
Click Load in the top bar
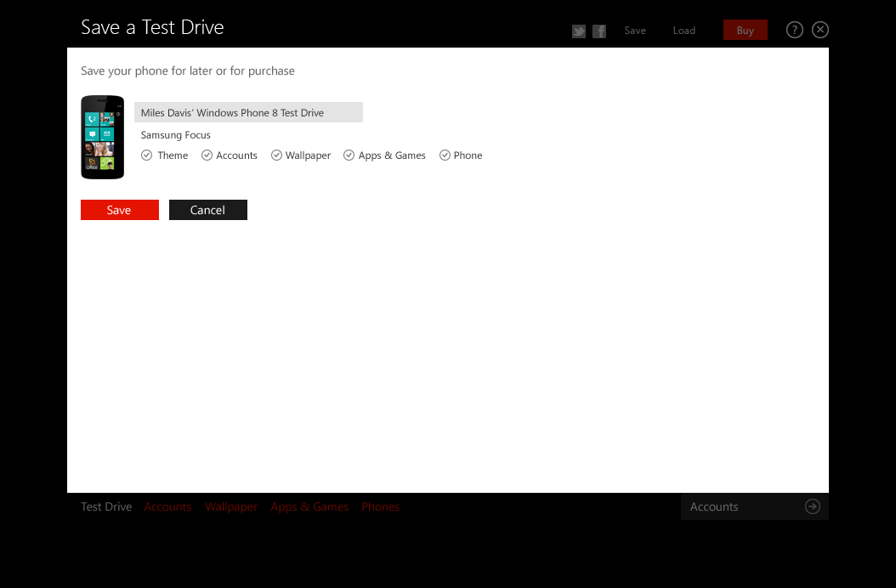pos(684,31)
